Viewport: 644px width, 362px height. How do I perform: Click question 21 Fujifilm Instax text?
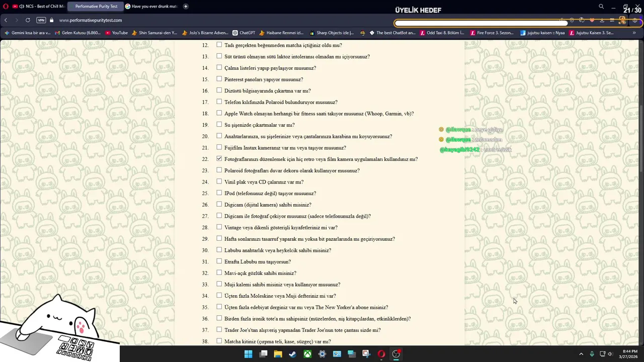[285, 148]
